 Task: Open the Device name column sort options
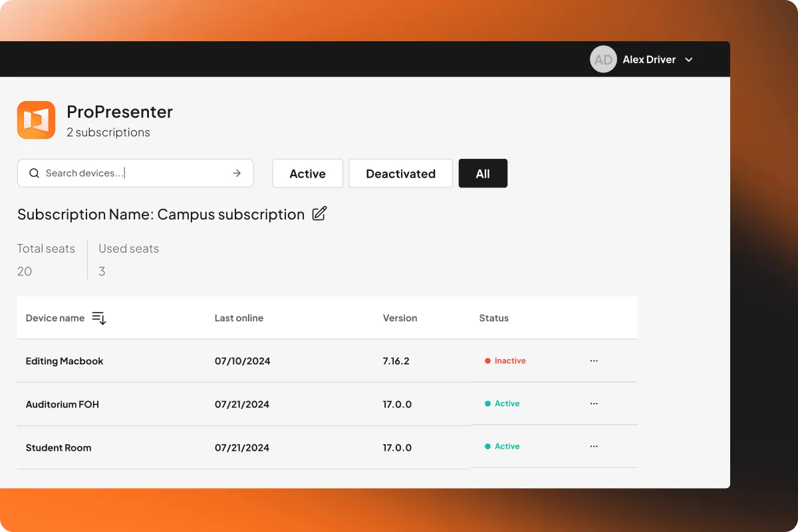pyautogui.click(x=98, y=318)
